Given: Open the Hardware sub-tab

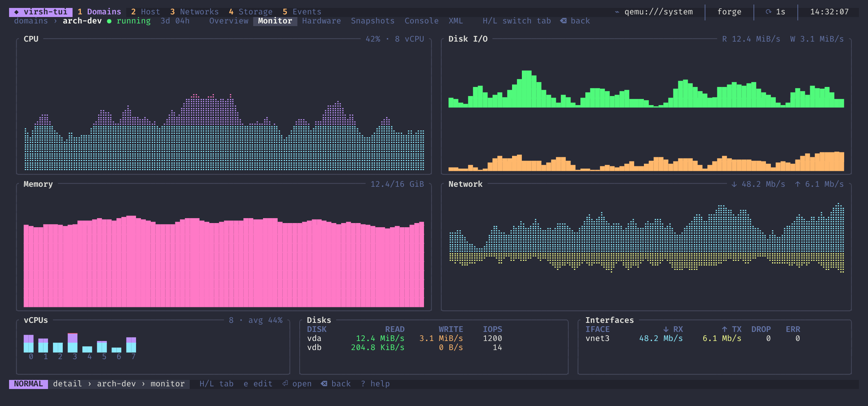Looking at the screenshot, I should pos(322,21).
